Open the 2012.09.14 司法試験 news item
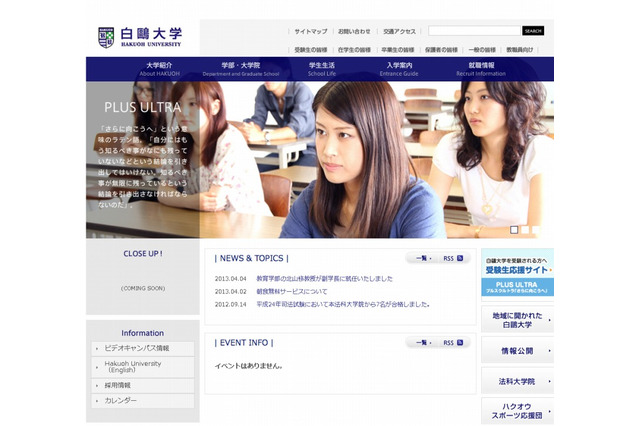 [x=343, y=304]
